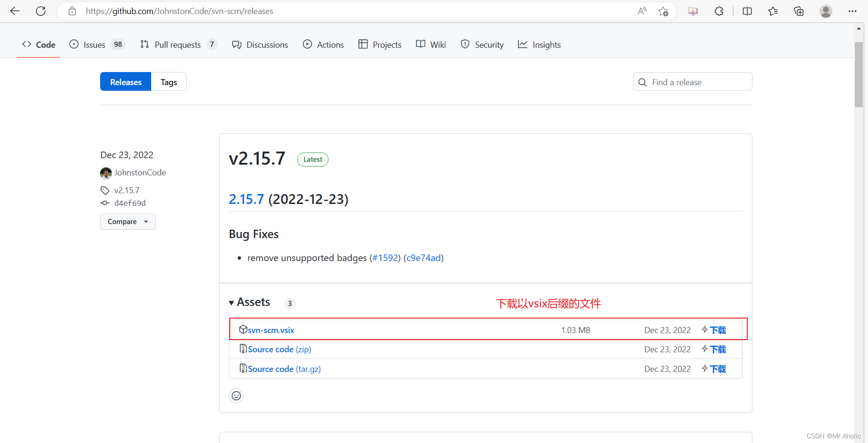The image size is (868, 443).
Task: Switch to the Tags view
Action: (x=169, y=82)
